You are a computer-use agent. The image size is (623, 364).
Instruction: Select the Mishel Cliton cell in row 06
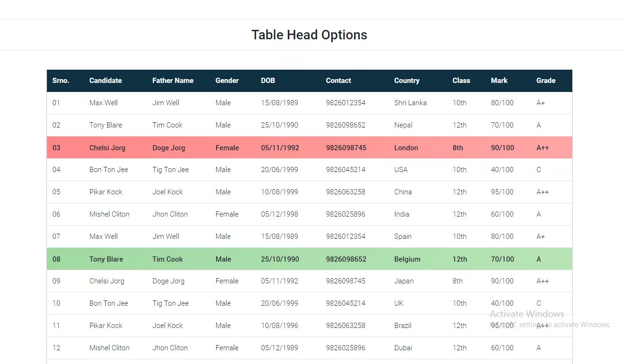109,214
